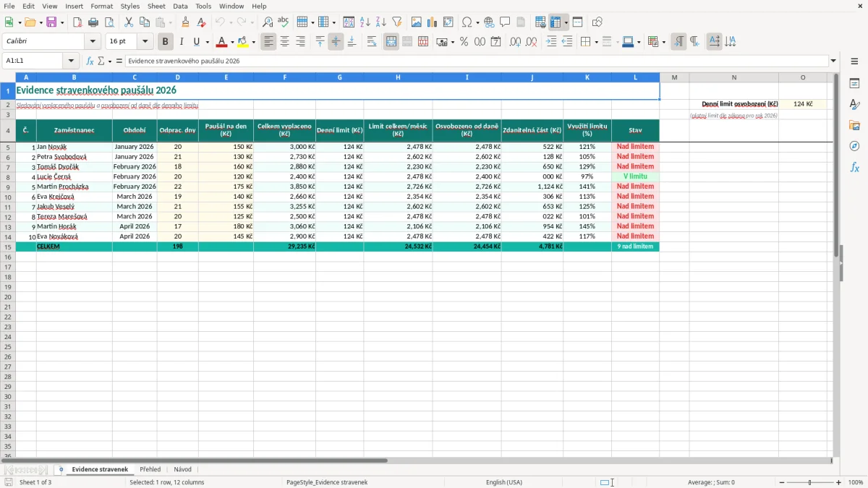This screenshot has width=868, height=488.
Task: Insert hyperlink icon
Action: [x=489, y=22]
